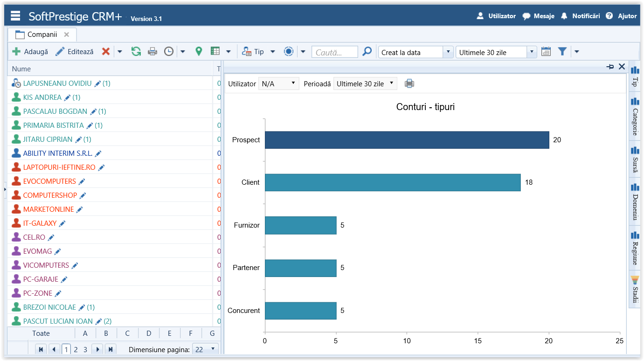Click the blue funnel filter icon
The image size is (644, 361).
click(562, 52)
